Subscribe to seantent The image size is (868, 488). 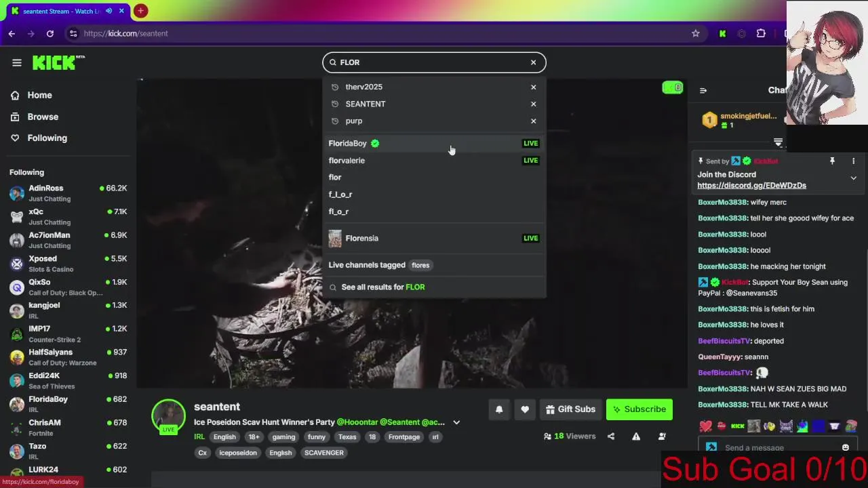coord(639,409)
